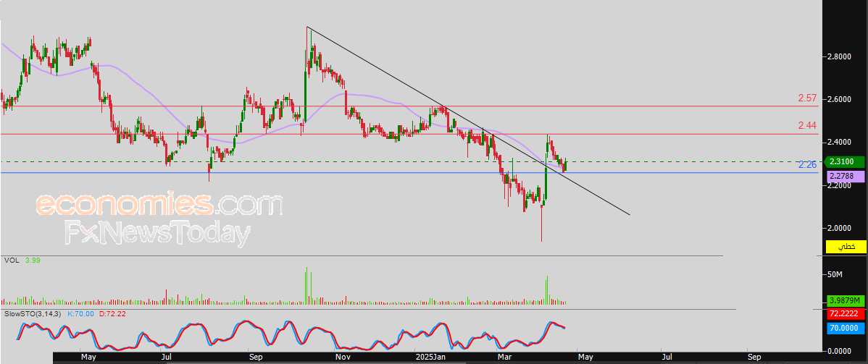This screenshot has width=868, height=364.
Task: Click the red D:72.22 stochastic value
Action: [112, 313]
